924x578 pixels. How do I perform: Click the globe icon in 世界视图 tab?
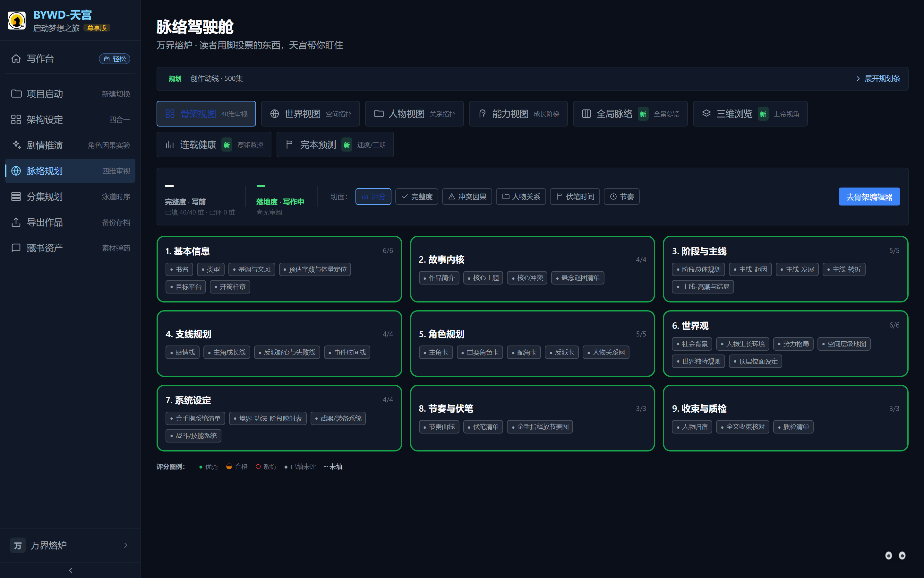[275, 114]
